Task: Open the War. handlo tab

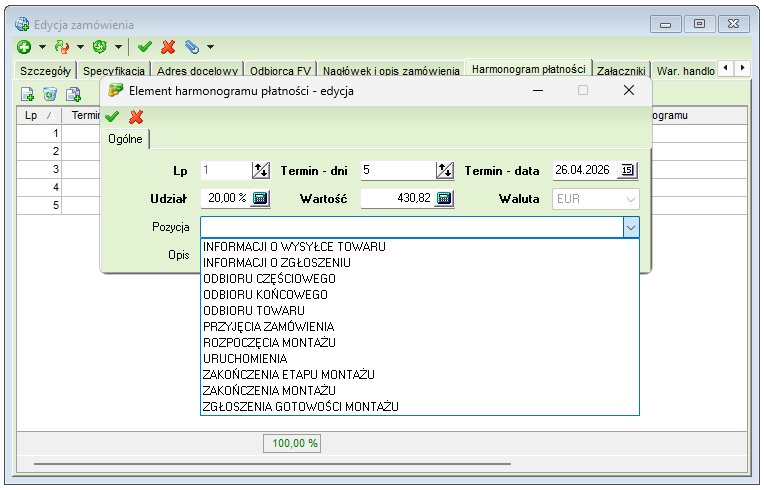Action: click(x=685, y=71)
